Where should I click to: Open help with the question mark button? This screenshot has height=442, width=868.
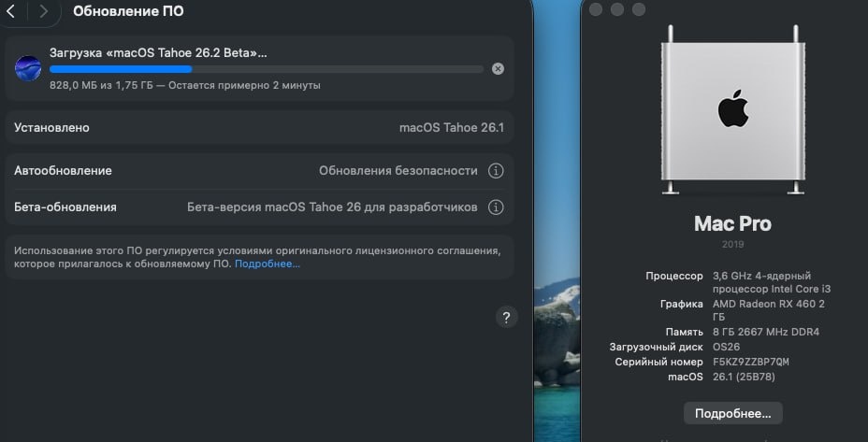pos(506,318)
